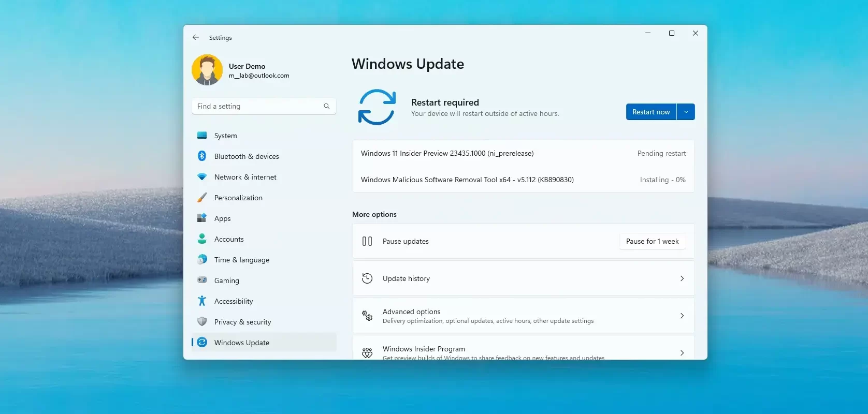Select Network & internet label

(245, 177)
